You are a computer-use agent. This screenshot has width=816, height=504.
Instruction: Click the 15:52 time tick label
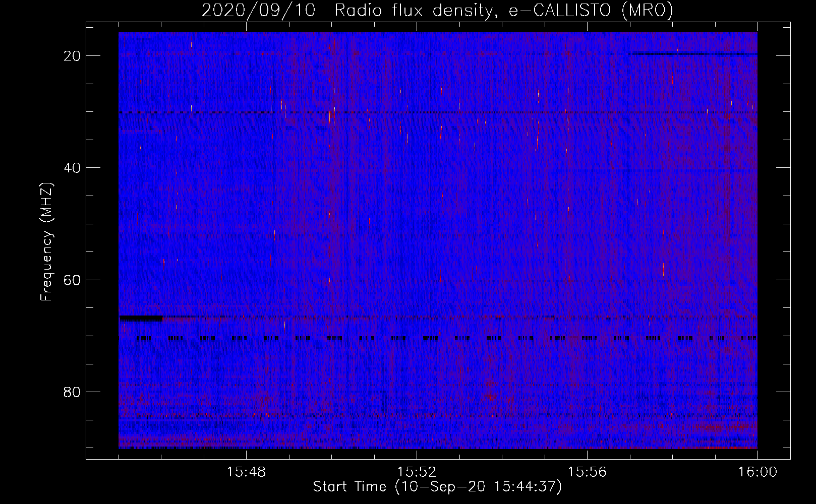tap(417, 472)
